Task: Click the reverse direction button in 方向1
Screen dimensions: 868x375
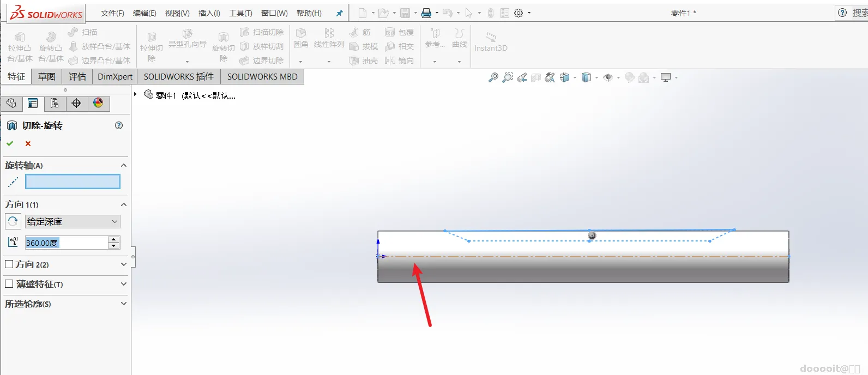Action: 13,221
